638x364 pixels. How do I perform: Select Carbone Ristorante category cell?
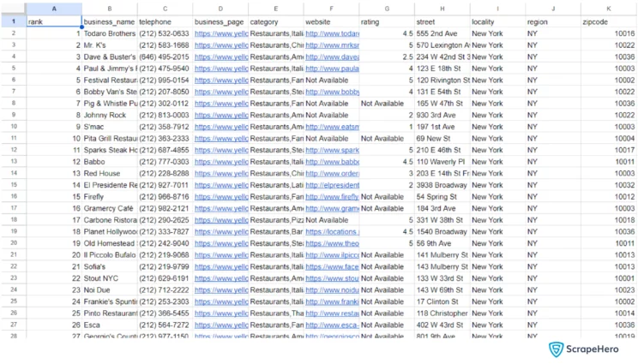275,220
